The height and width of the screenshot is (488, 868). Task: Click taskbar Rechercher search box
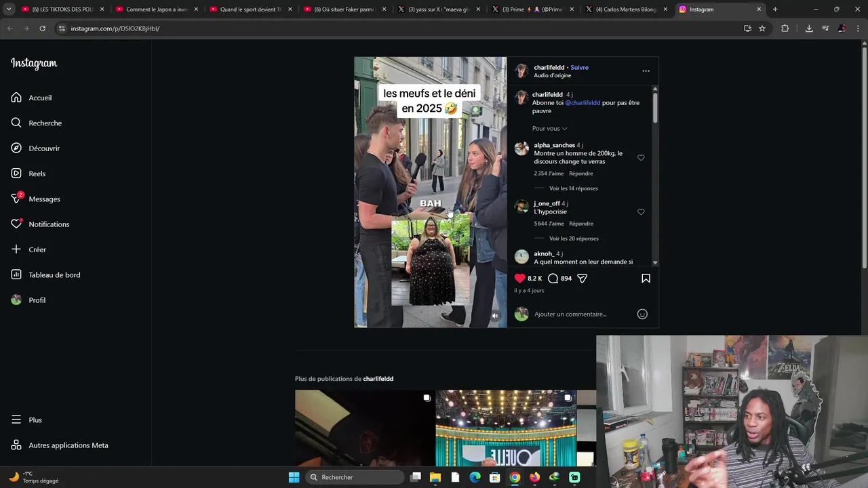click(x=354, y=477)
